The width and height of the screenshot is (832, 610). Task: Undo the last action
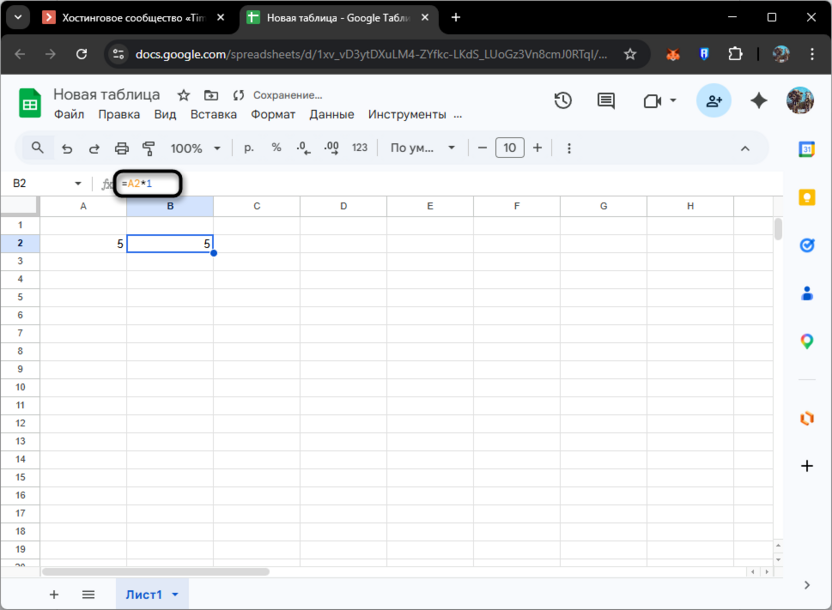67,149
